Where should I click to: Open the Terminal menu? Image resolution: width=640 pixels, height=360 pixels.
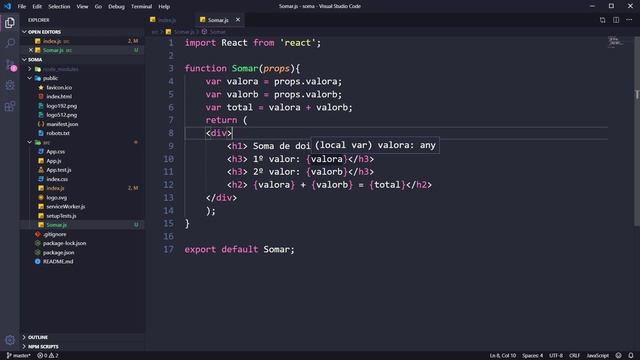[x=141, y=6]
